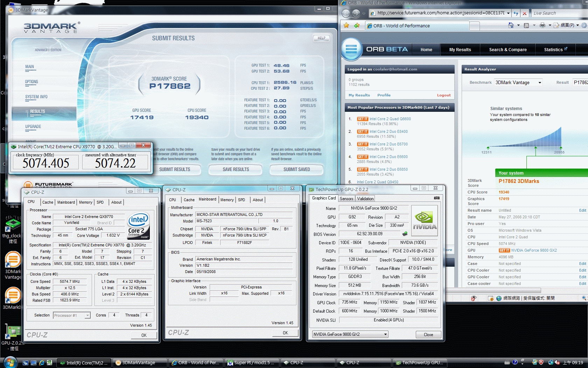The width and height of the screenshot is (588, 368).
Task: Click into the Live Search box
Action: pos(559,13)
